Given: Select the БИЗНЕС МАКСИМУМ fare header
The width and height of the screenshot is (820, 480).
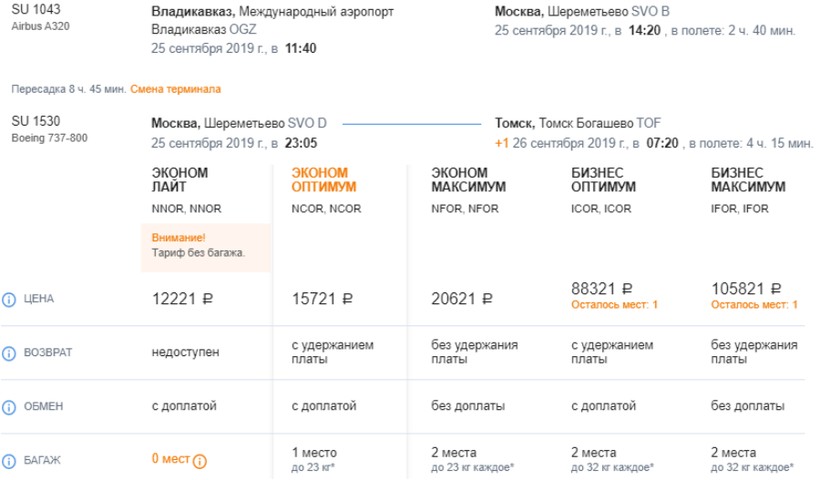Looking at the screenshot, I should 748,180.
